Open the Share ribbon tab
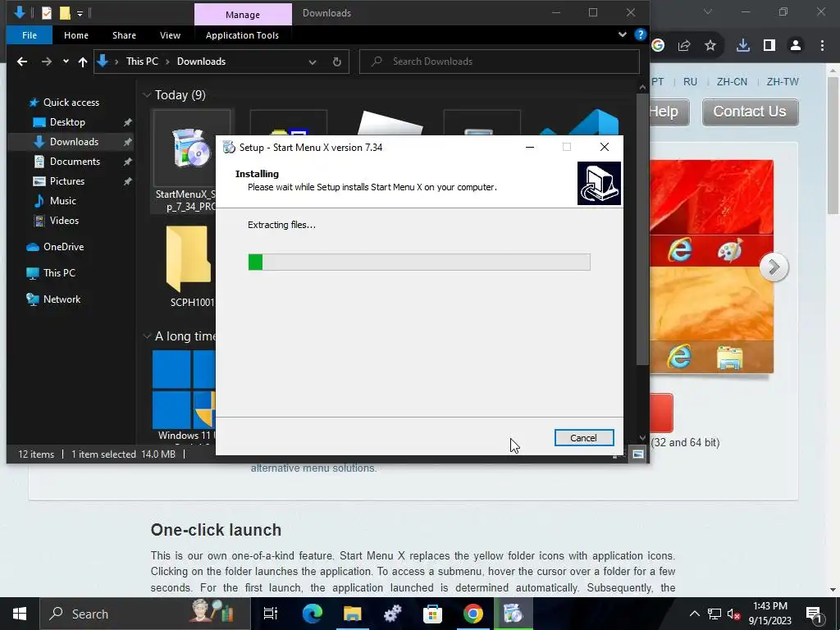Image resolution: width=840 pixels, height=630 pixels. point(125,35)
